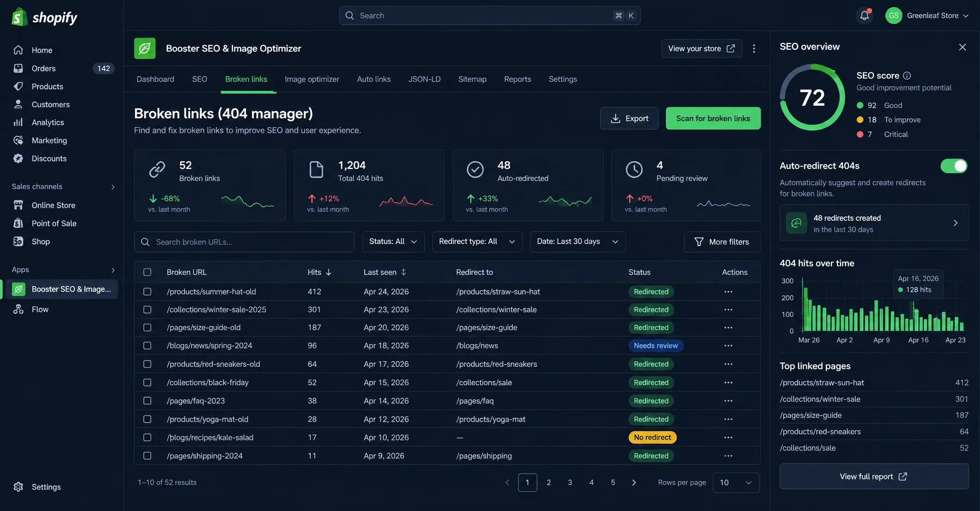
Task: Toggle the Auto-redirect 404s switch
Action: (954, 166)
